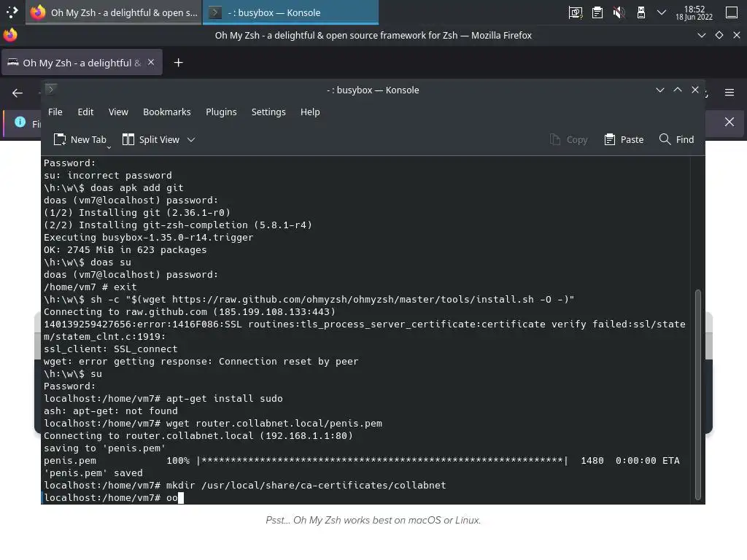Maximize the Konsole window
Screen dimensions: 747x560
pyautogui.click(x=678, y=90)
